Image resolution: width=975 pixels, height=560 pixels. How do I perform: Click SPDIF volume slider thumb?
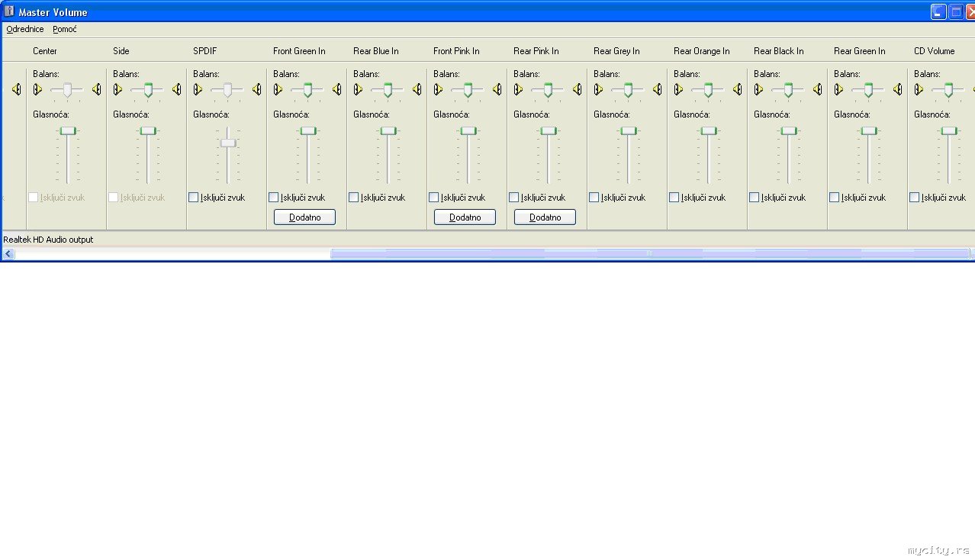pos(228,143)
